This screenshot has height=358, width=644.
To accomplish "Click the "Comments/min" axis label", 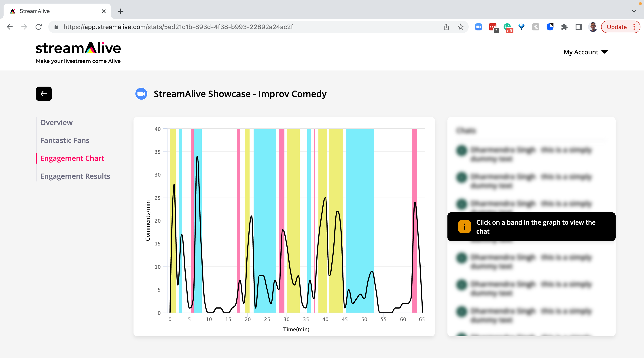I will [x=148, y=220].
